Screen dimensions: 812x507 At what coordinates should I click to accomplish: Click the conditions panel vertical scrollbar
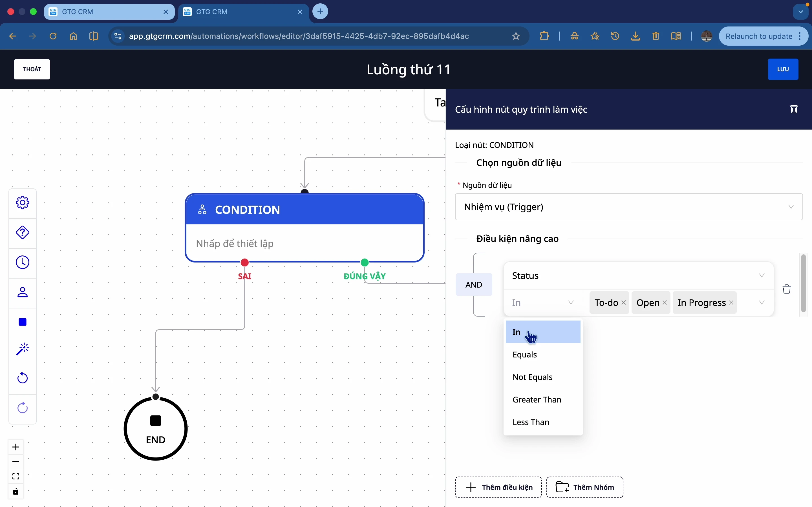coord(803,284)
